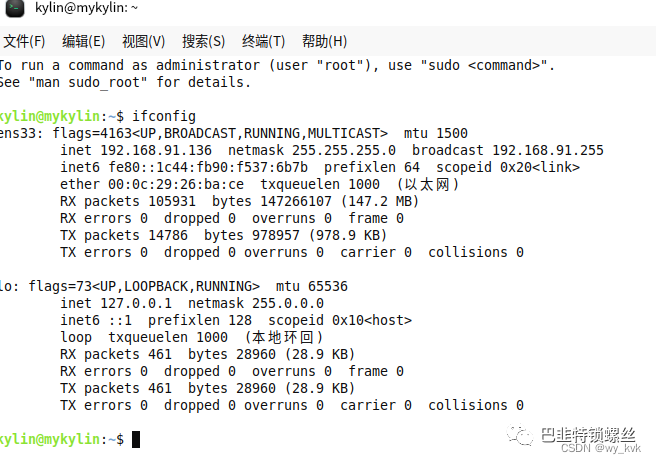Open the 文件(F) menu
Viewport: 656px width, 464px height.
[x=24, y=41]
